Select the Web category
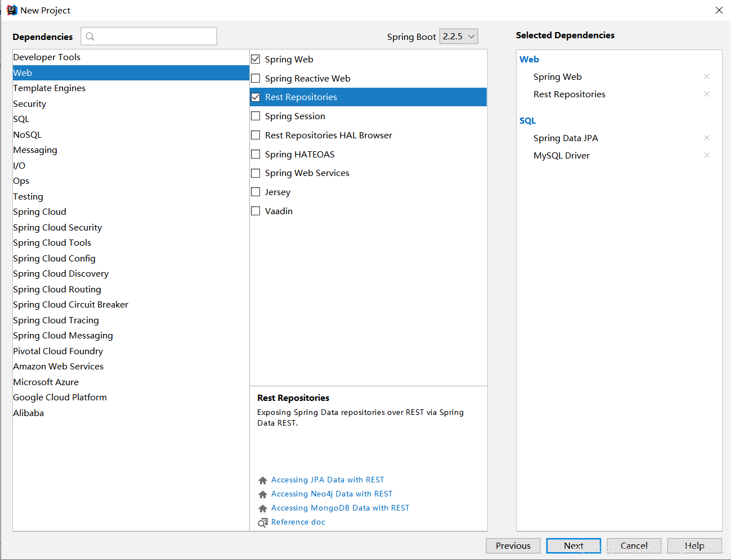Screen dimensions: 731x560 [131, 73]
